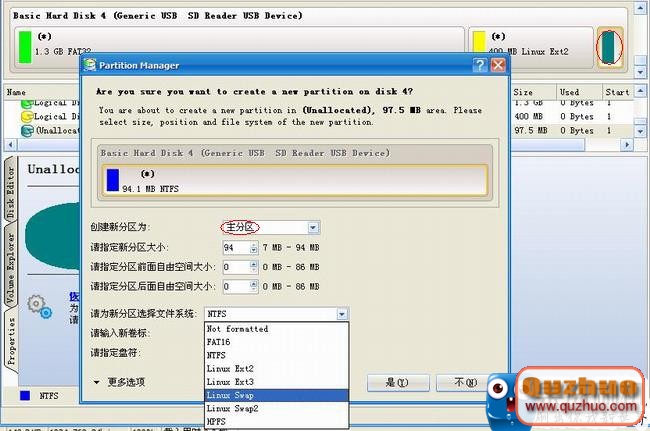The height and width of the screenshot is (431, 650).
Task: Select Linux Ext3 file system option
Action: coord(276,382)
